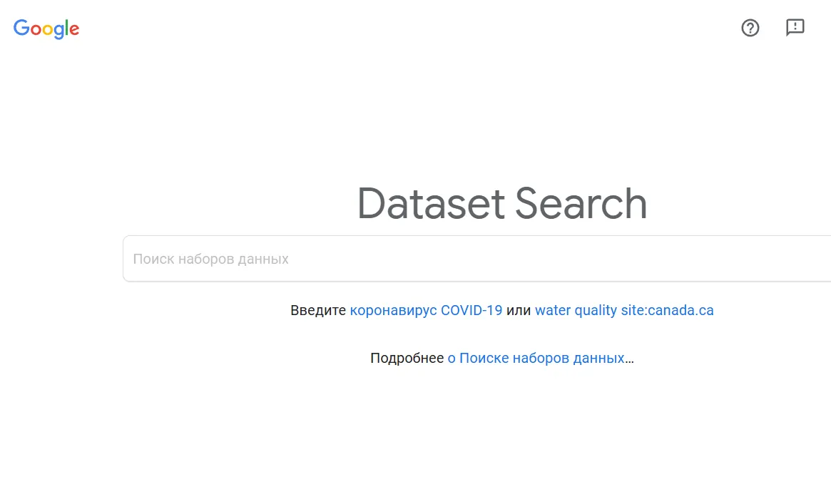Click the Подробнее label text
The image size is (831, 504).
click(x=407, y=359)
